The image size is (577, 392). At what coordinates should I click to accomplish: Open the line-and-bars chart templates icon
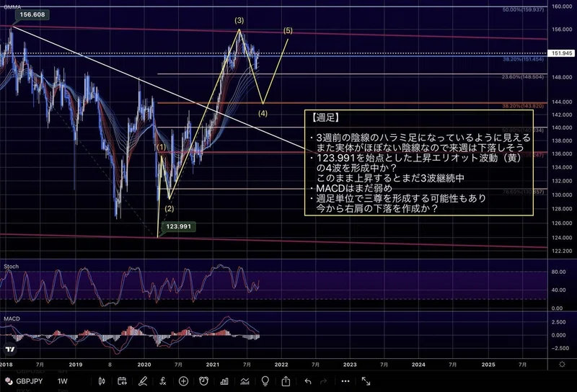tap(245, 381)
